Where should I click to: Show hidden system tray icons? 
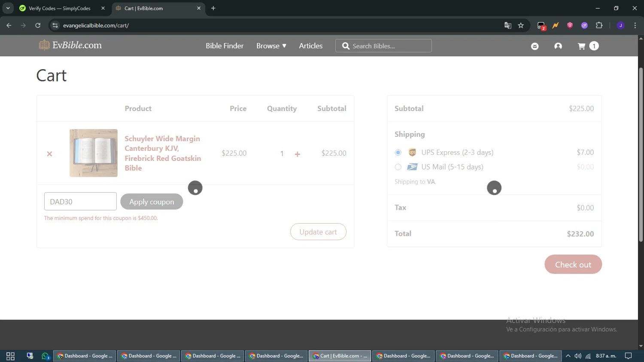[x=568, y=356]
